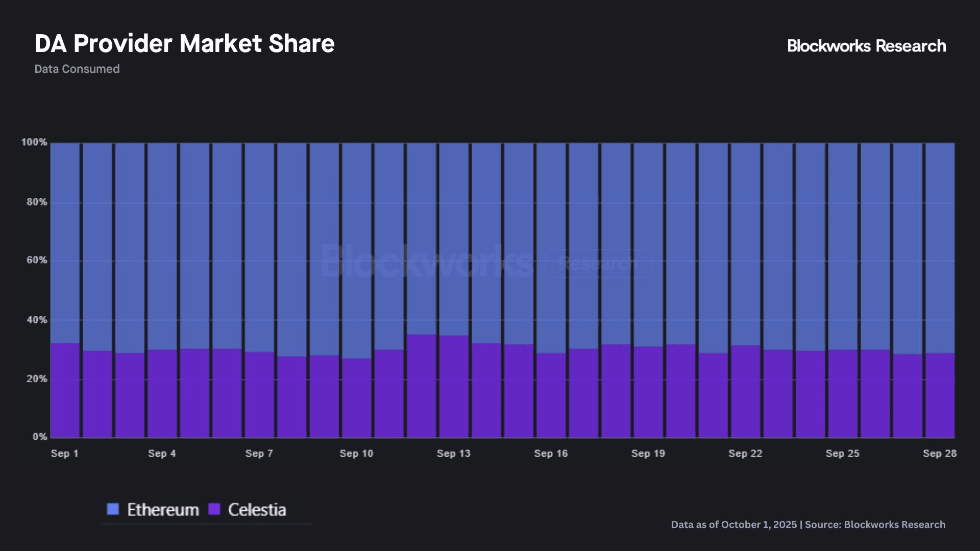Choose the Ethereum segment of the Sep 10 bar
Screen dimensions: 980x551
pos(357,251)
